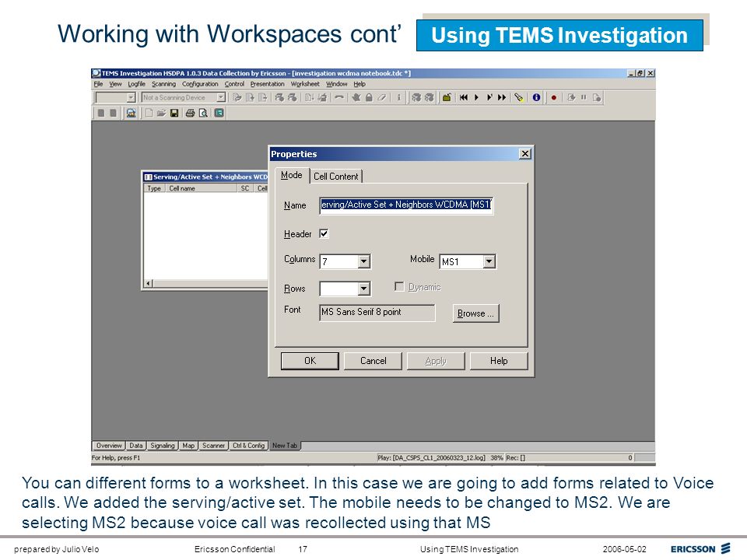
Task: Switch to the Ctrl & Config tab
Action: 249,446
